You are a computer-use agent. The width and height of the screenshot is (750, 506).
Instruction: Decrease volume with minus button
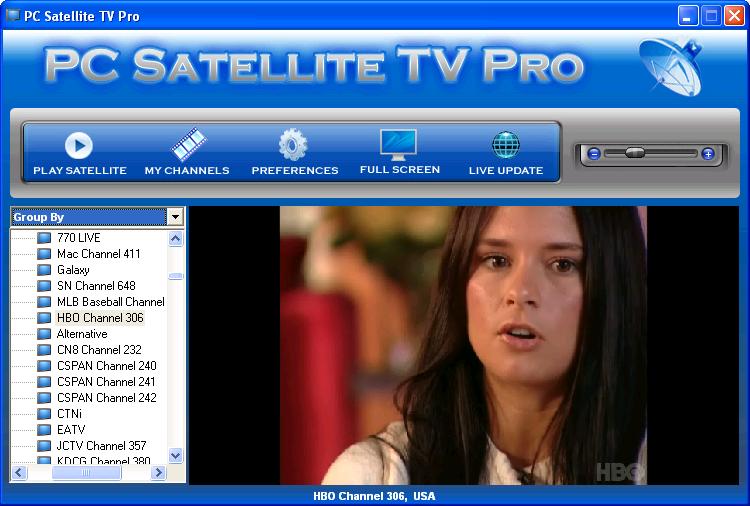point(594,154)
